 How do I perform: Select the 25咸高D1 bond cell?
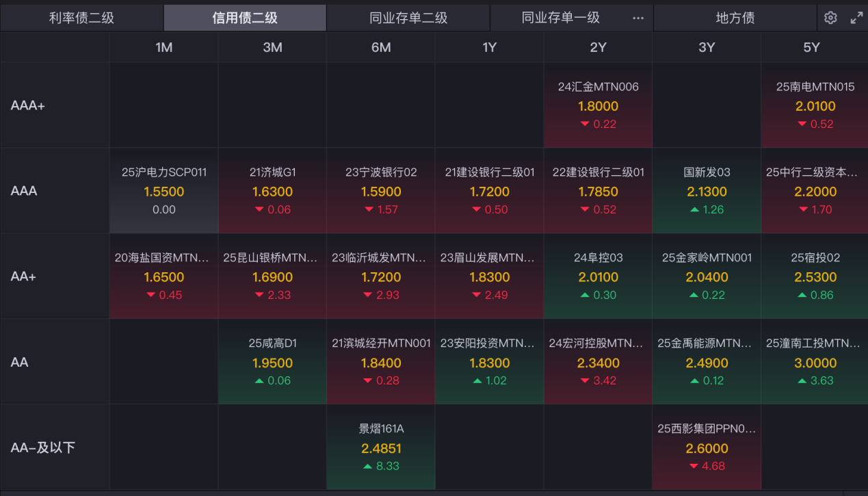272,362
